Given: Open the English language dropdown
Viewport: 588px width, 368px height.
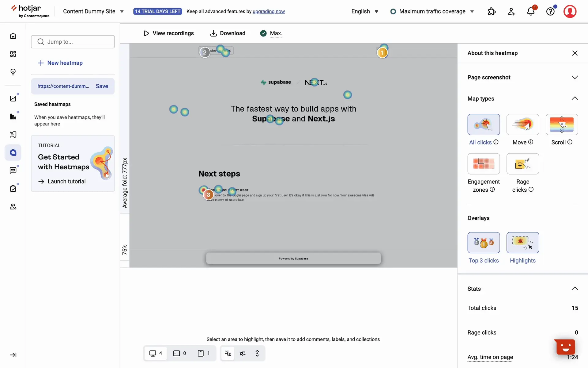Looking at the screenshot, I should click(x=365, y=11).
